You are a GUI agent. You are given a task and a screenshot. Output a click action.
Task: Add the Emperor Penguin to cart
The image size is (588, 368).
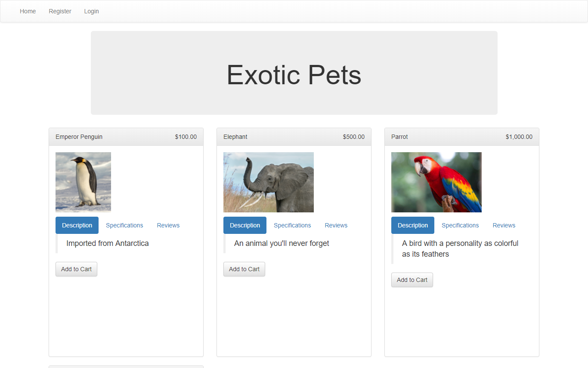[76, 269]
